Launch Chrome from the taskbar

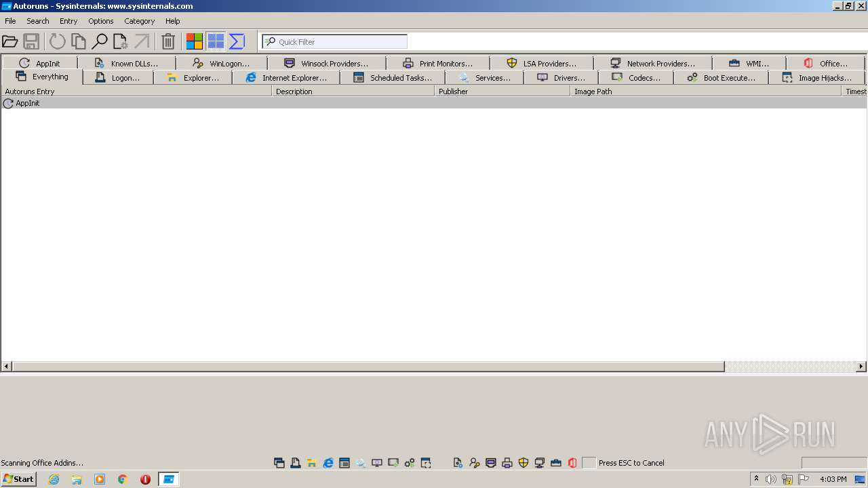[x=123, y=479]
